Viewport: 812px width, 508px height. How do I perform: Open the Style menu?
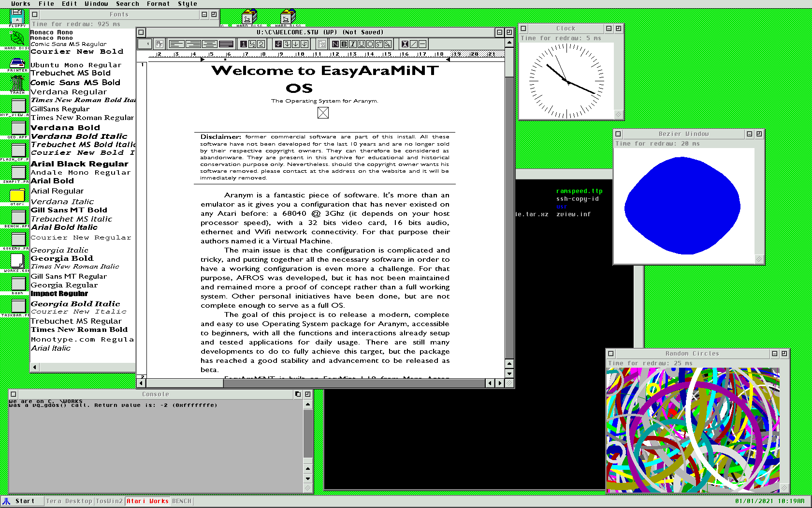point(187,4)
